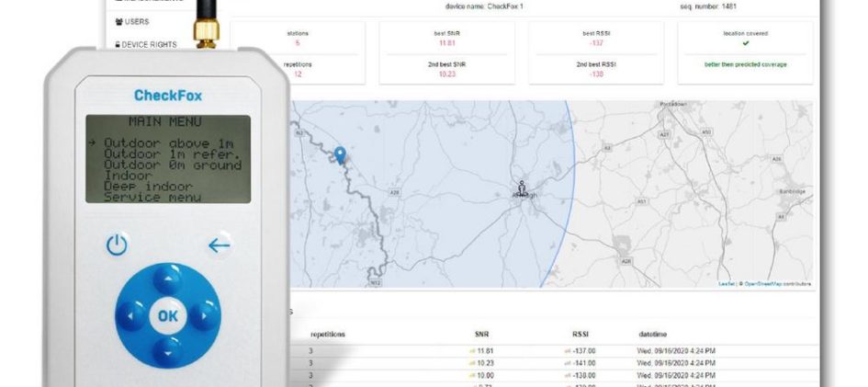Click the blue location pin on the map

point(340,155)
